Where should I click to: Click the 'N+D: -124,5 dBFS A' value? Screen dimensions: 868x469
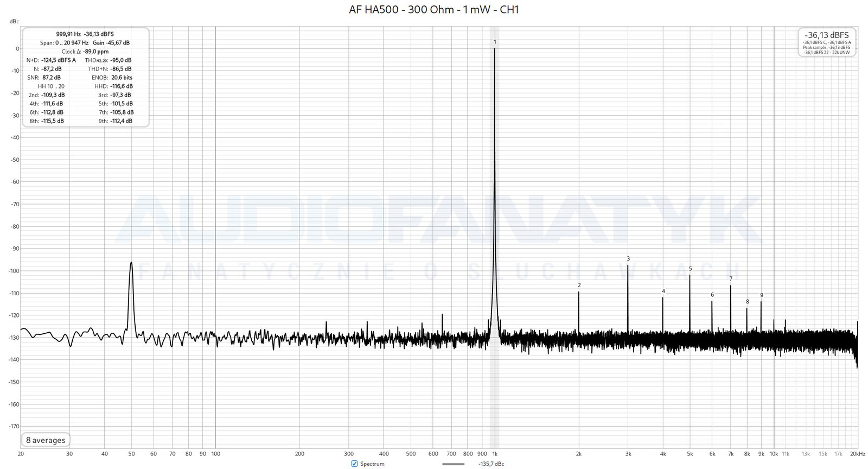click(51, 60)
